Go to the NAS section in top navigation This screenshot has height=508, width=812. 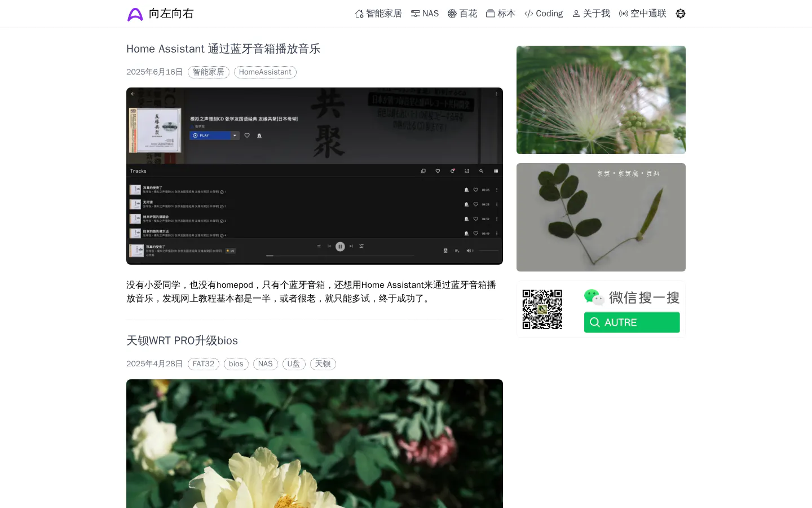point(425,14)
